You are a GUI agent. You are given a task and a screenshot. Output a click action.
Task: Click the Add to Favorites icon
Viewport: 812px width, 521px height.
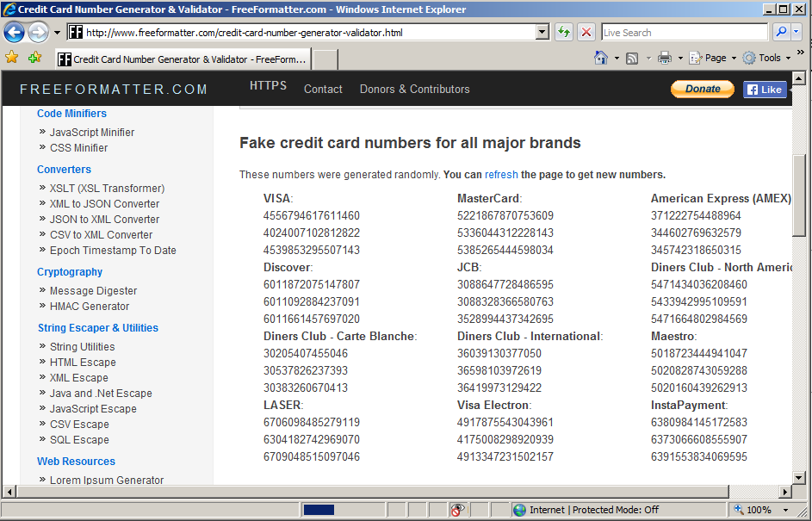click(x=34, y=58)
